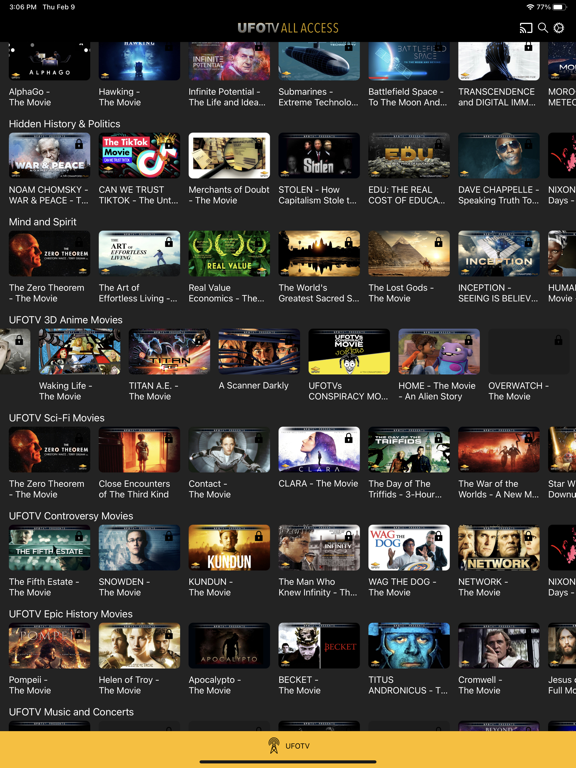
Task: Tap lock icon on CLARA thumbnail
Action: click(x=348, y=438)
